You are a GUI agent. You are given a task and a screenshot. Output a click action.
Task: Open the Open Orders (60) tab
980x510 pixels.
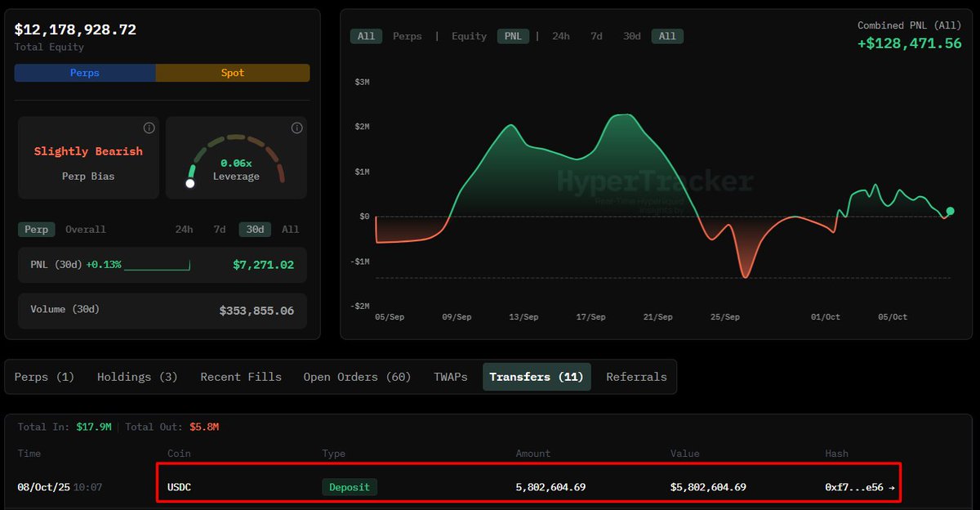[357, 377]
